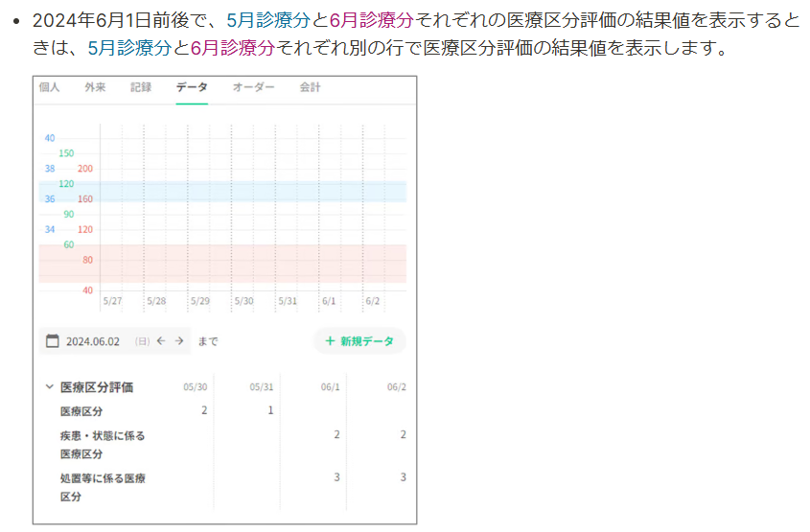
Task: Switch to the オーダー tab
Action: (x=253, y=87)
